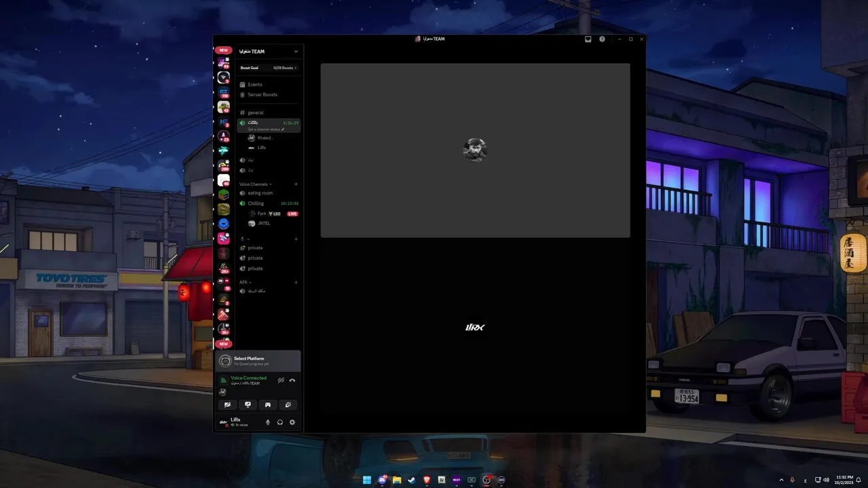Screen dimensions: 868x488
Task: Collapse the AFK category
Action: point(245,283)
